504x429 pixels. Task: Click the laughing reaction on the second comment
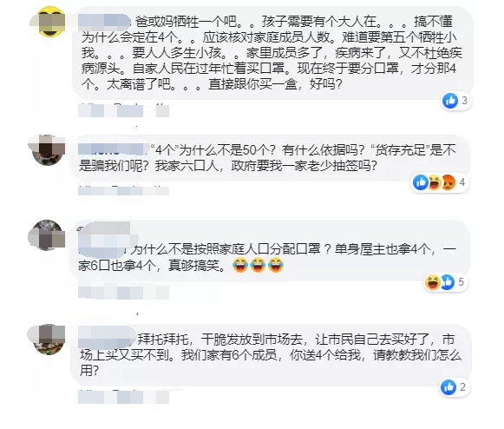point(434,182)
